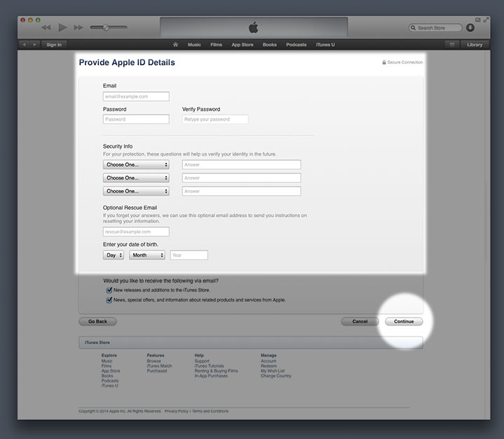Click the downloads arrow icon beside search
504x439 pixels.
470,27
